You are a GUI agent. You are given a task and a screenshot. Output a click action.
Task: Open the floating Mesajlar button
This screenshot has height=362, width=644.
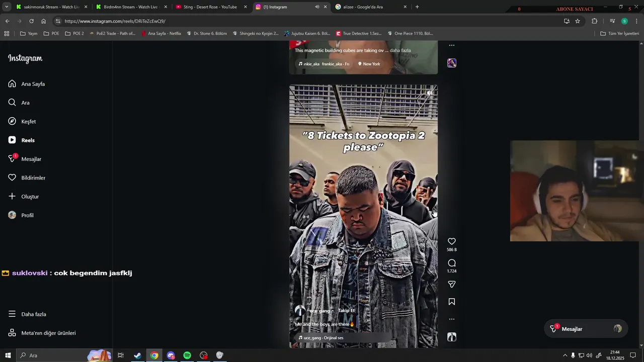click(x=586, y=329)
